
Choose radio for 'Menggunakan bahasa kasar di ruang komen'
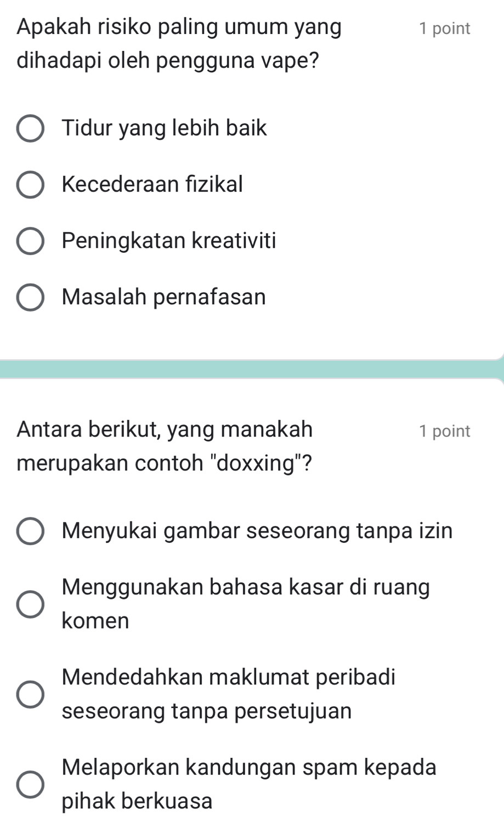[x=30, y=604]
